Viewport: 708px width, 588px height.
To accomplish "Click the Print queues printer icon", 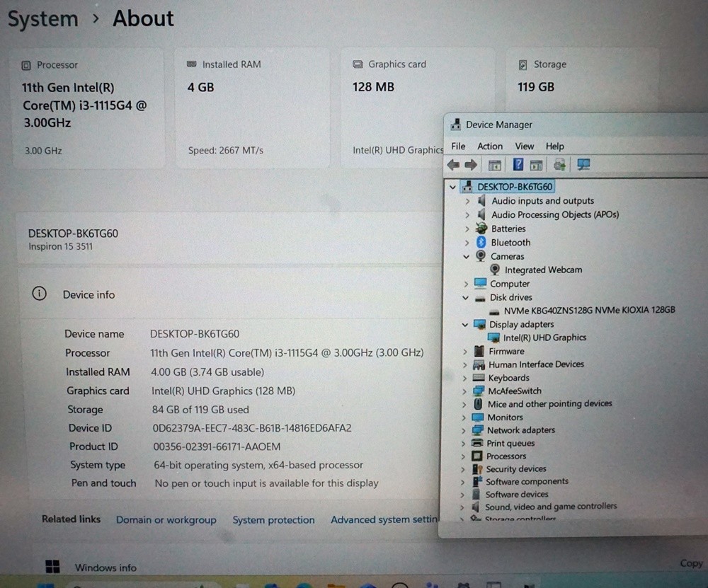I will click(x=477, y=443).
